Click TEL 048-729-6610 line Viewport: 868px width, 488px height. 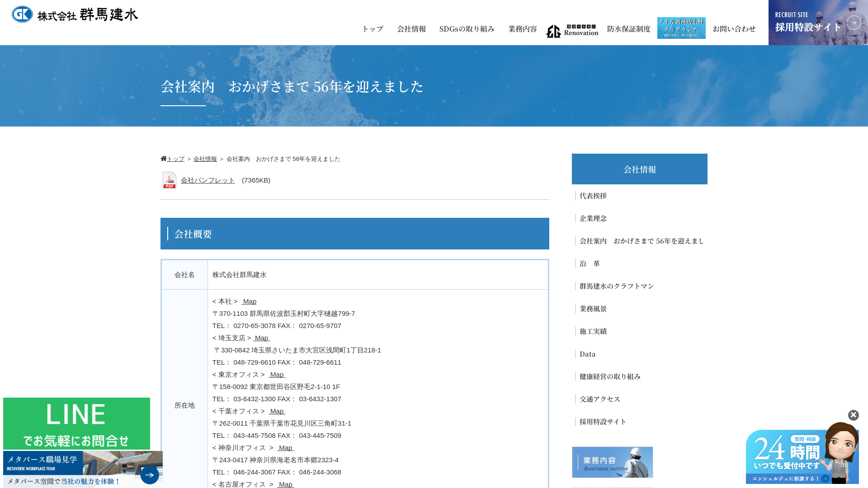tap(277, 362)
